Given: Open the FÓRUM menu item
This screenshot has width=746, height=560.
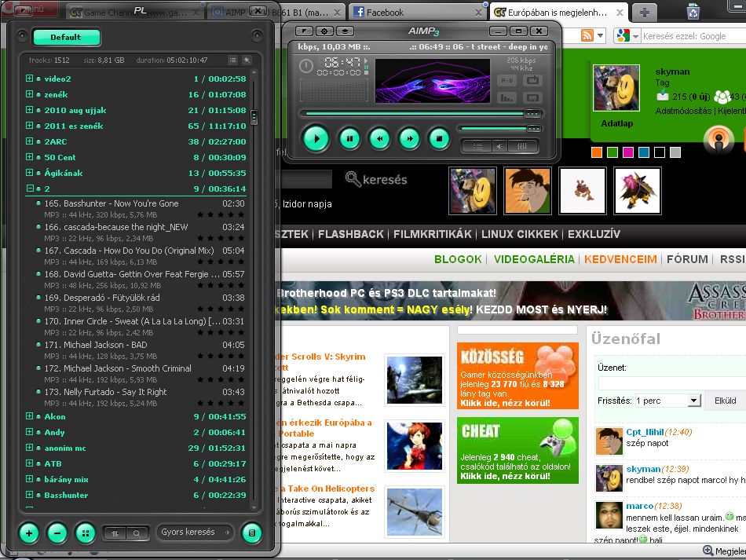Looking at the screenshot, I should pyautogui.click(x=688, y=259).
